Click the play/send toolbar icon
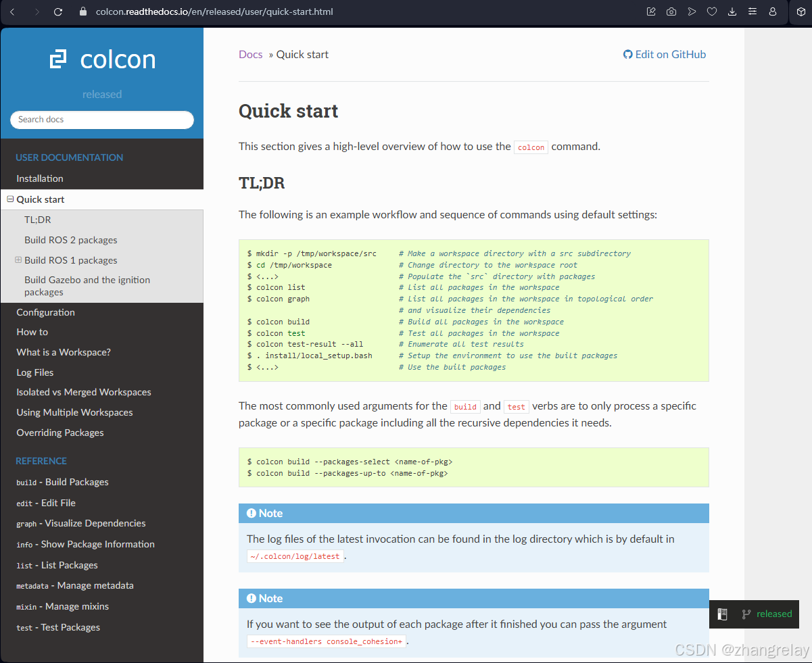 pyautogui.click(x=692, y=11)
